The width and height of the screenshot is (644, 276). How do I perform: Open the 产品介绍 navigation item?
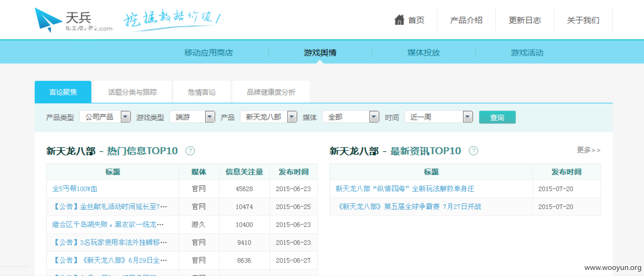click(466, 20)
